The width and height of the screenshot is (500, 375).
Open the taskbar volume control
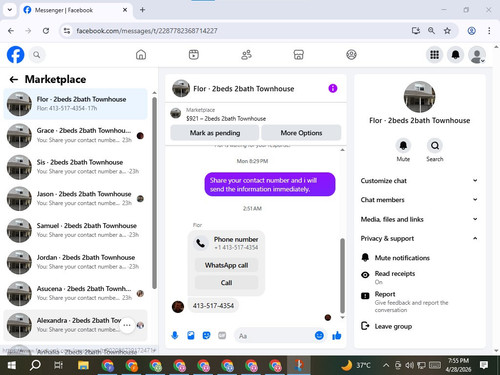point(409,365)
